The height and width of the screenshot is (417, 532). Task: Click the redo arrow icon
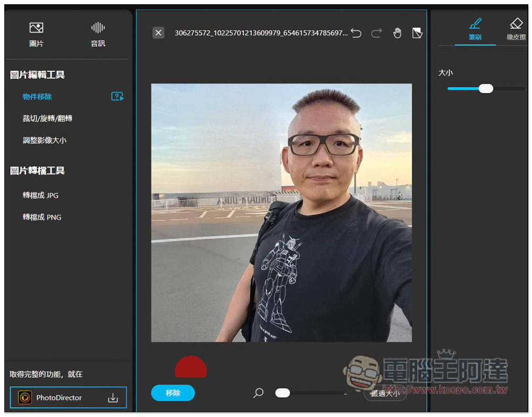point(377,33)
